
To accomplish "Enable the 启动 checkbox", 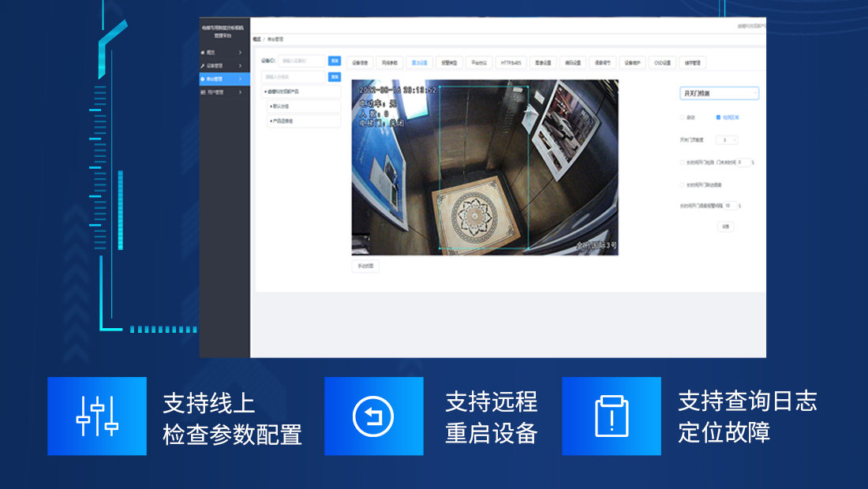I will (682, 118).
